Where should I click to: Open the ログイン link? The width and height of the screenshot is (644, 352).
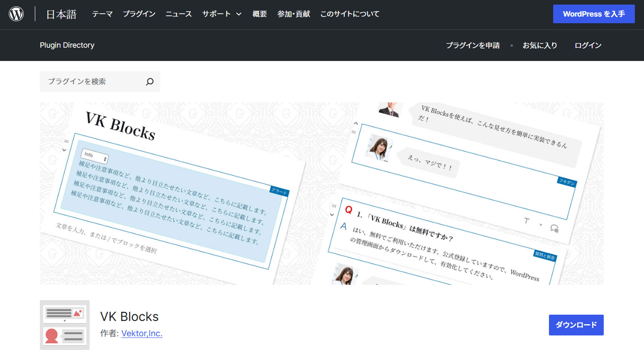point(588,45)
